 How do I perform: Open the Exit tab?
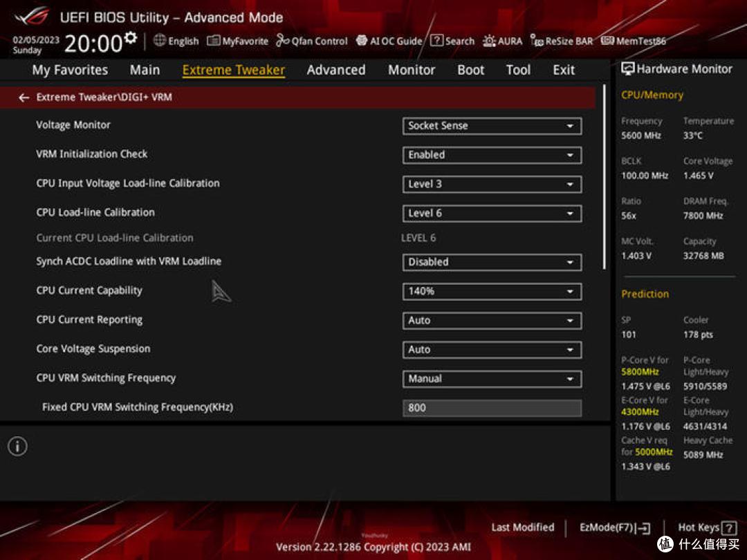coord(564,70)
